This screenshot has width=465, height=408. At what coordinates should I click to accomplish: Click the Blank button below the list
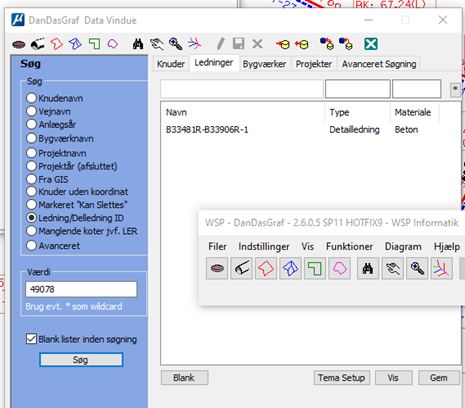184,378
